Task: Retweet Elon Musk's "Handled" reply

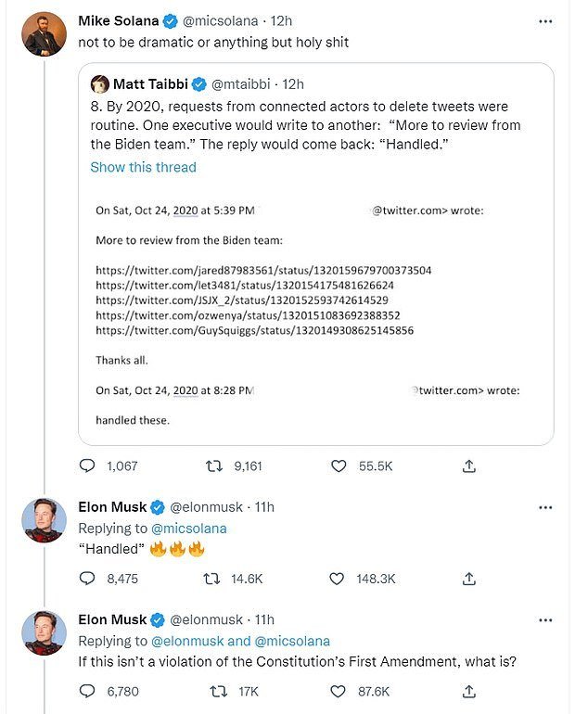Action: 212,579
